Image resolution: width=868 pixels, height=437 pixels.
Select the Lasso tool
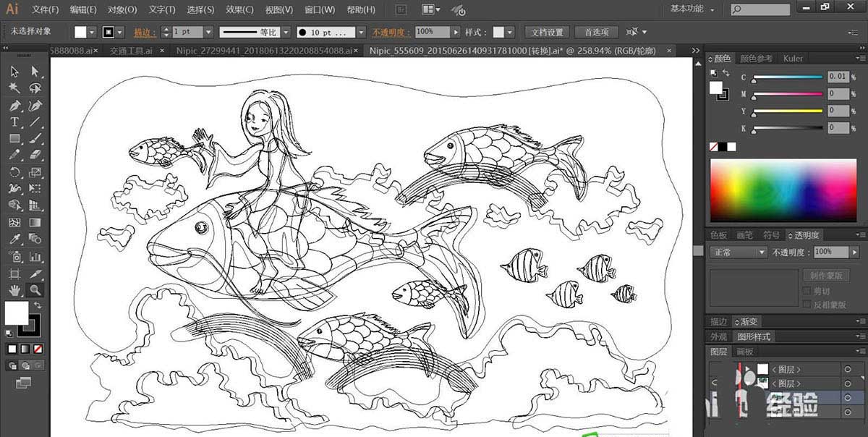pyautogui.click(x=35, y=88)
